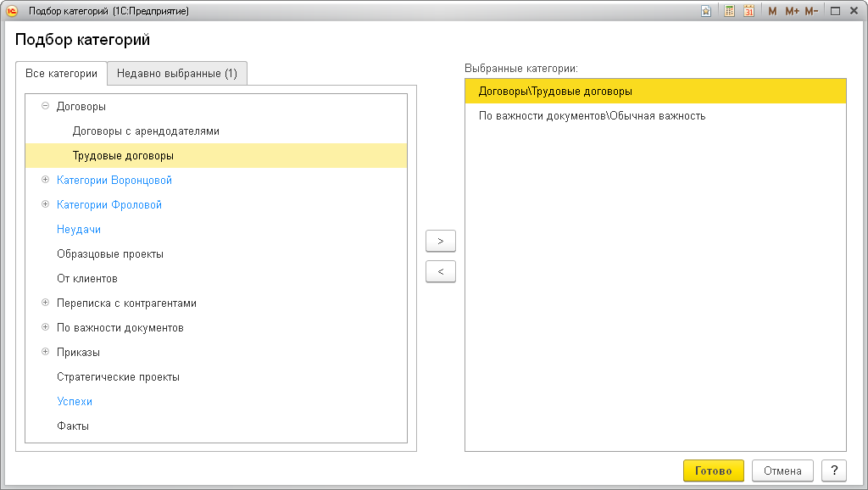Open help with the question mark button
Screen dimensions: 868x490
[x=834, y=471]
